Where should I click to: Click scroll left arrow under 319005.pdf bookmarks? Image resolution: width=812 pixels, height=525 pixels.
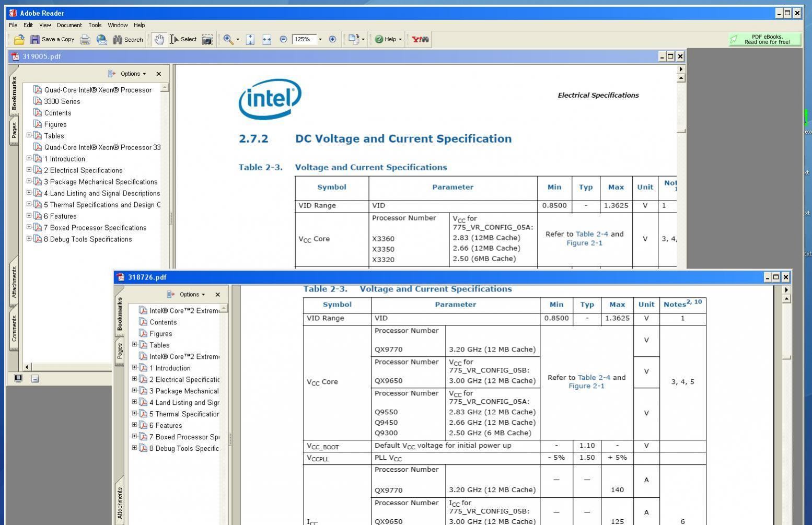27,367
